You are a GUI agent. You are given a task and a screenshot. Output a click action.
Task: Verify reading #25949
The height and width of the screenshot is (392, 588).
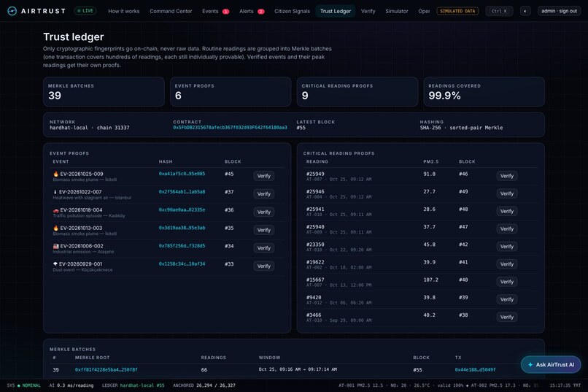pyautogui.click(x=506, y=176)
